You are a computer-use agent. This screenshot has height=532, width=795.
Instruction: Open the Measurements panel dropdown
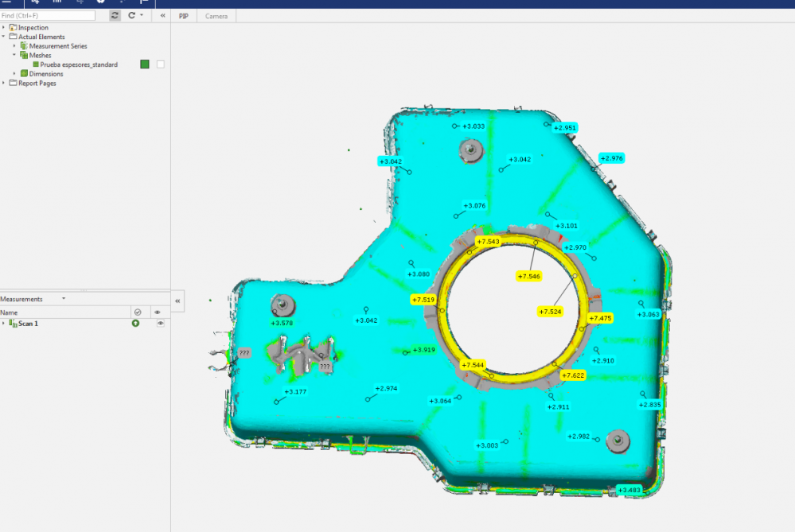click(64, 299)
